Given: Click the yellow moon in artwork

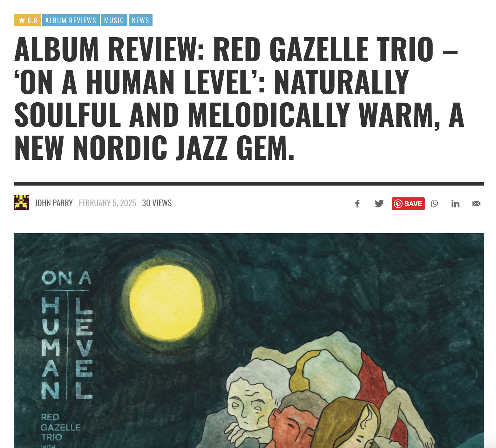Looking at the screenshot, I should 166,302.
